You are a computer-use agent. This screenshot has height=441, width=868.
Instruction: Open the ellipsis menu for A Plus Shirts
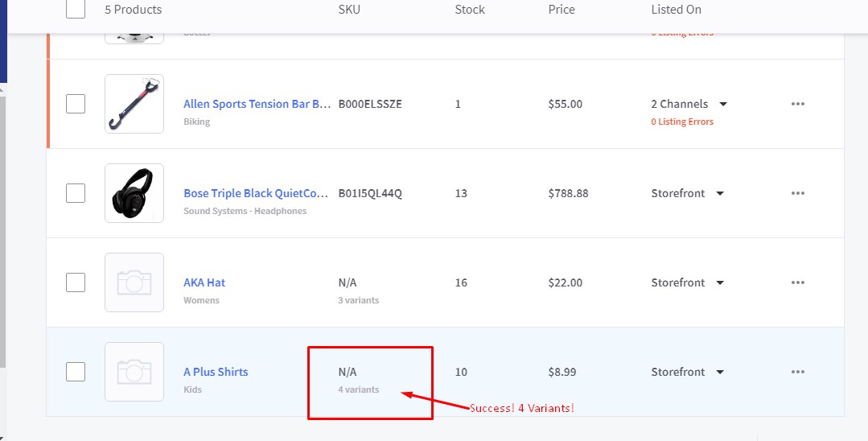tap(798, 371)
